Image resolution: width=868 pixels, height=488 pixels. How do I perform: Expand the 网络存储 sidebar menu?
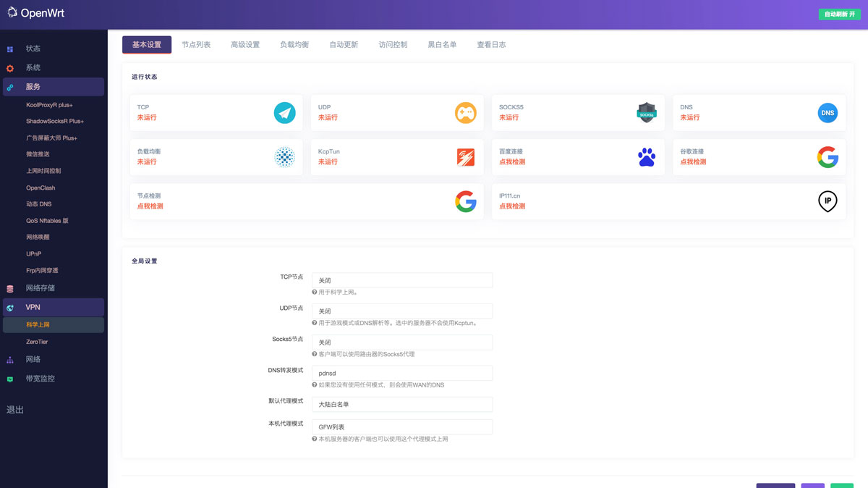click(x=41, y=288)
